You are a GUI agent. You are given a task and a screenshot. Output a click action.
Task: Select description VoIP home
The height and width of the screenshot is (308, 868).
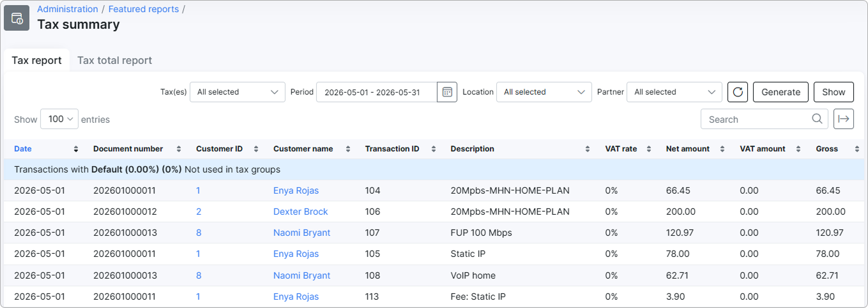[x=473, y=275]
